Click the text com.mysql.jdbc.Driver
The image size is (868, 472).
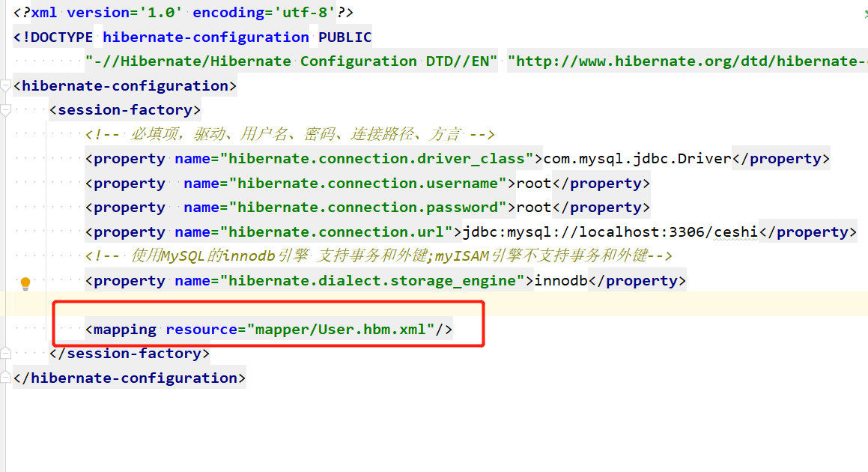click(x=637, y=158)
